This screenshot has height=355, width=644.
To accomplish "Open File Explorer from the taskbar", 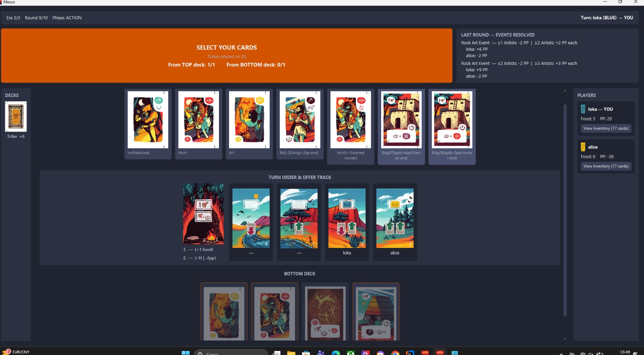I will pyautogui.click(x=291, y=353).
